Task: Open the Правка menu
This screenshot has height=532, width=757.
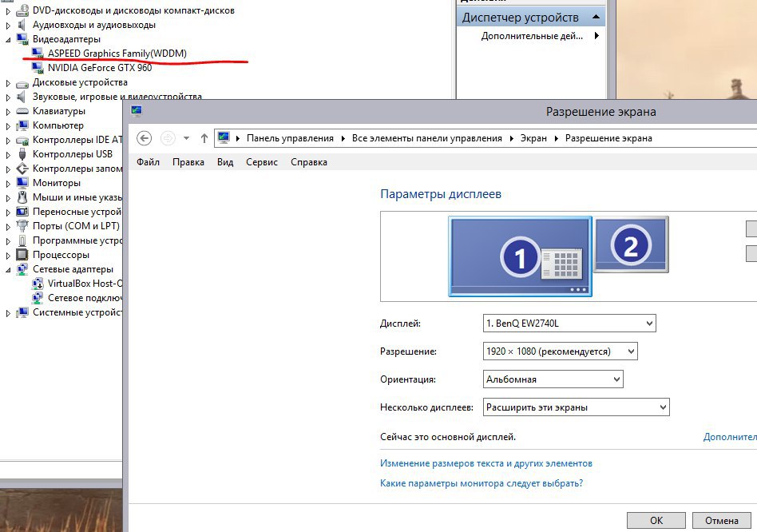Action: (188, 162)
